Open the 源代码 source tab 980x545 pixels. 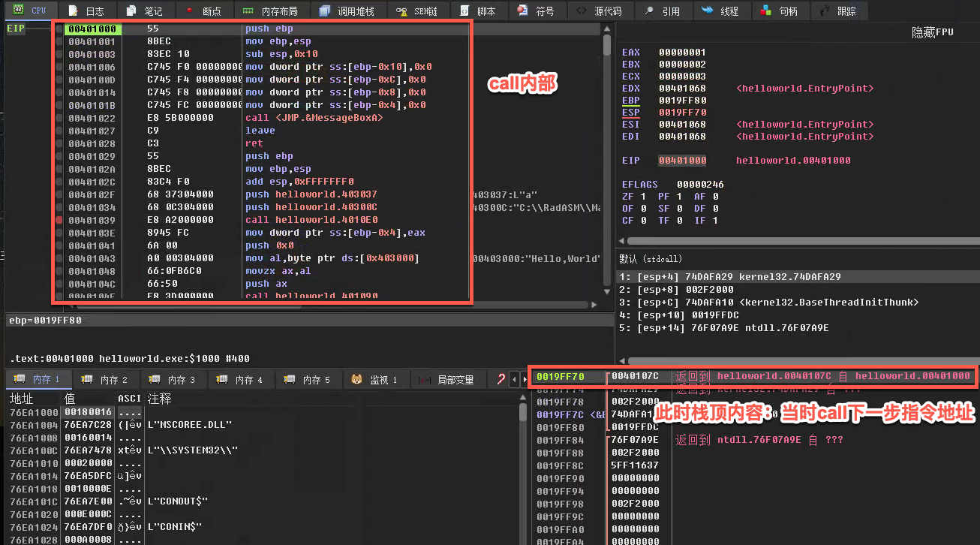600,11
